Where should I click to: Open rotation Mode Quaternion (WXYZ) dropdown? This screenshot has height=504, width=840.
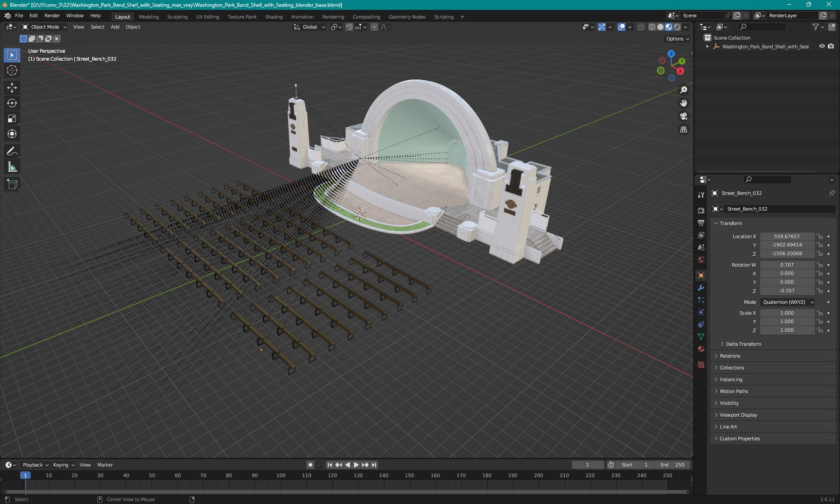click(787, 302)
